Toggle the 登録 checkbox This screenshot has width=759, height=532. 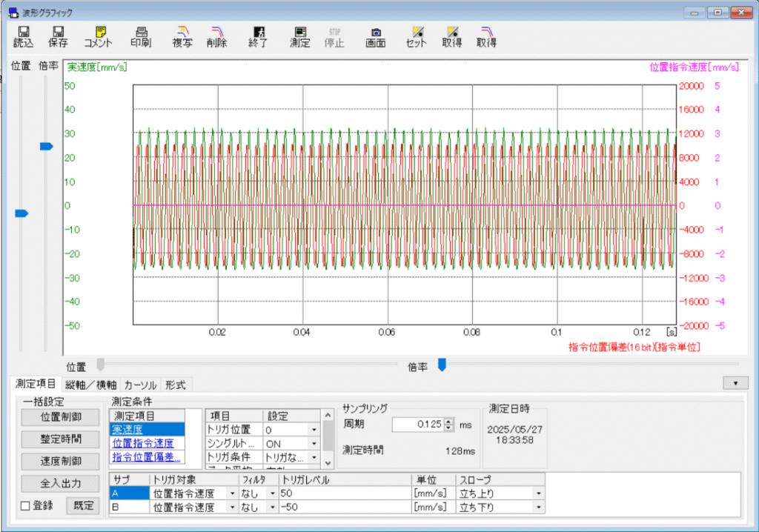[26, 505]
